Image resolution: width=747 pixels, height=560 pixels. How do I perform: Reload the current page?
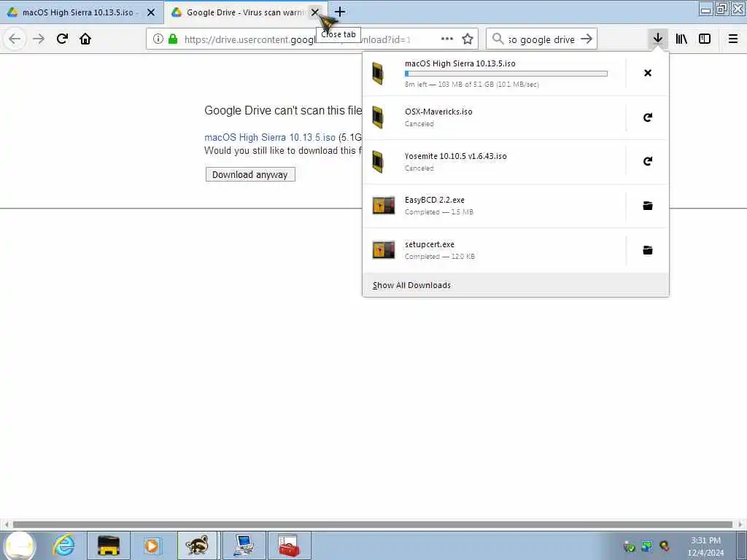pos(63,39)
